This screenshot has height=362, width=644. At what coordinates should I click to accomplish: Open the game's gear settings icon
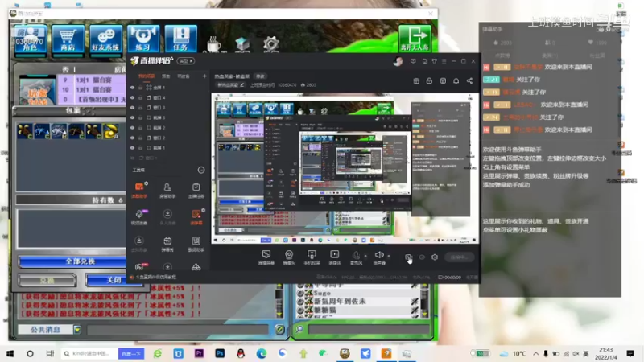click(270, 43)
